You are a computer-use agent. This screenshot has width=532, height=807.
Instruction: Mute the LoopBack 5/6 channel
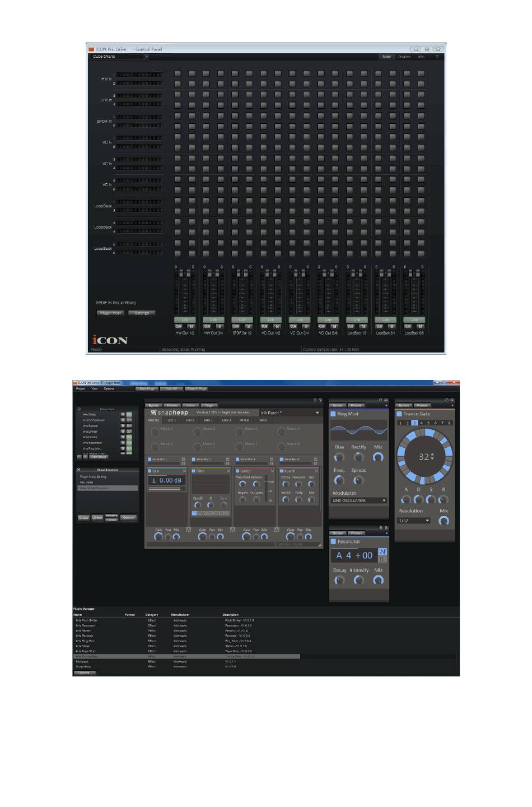coord(421,326)
